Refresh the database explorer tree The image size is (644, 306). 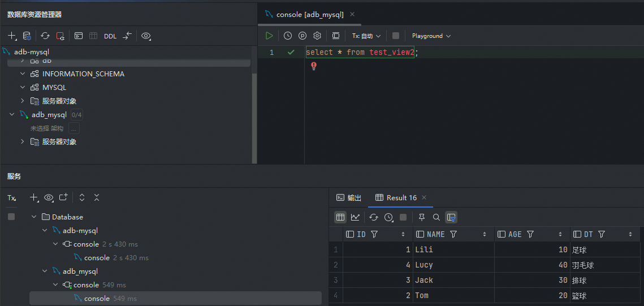(45, 36)
